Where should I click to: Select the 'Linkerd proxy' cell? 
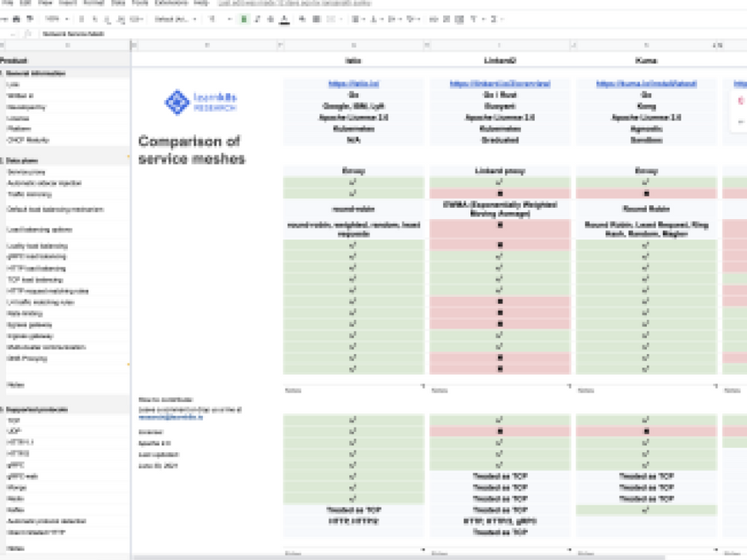500,171
